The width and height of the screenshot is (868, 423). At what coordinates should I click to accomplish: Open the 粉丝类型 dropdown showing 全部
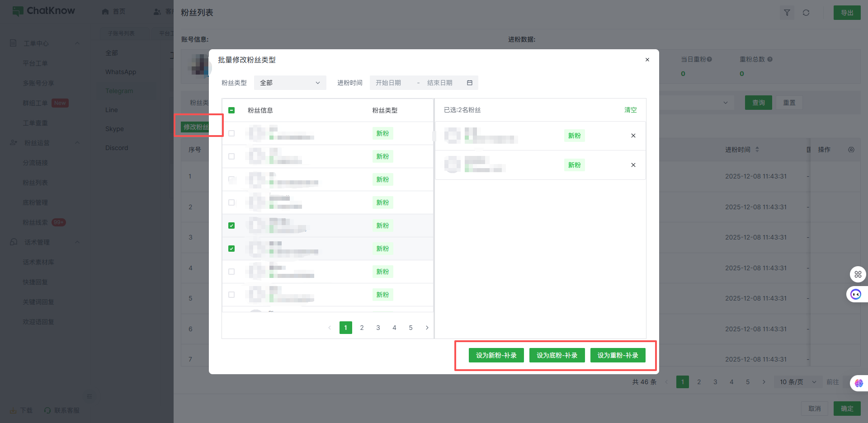290,83
